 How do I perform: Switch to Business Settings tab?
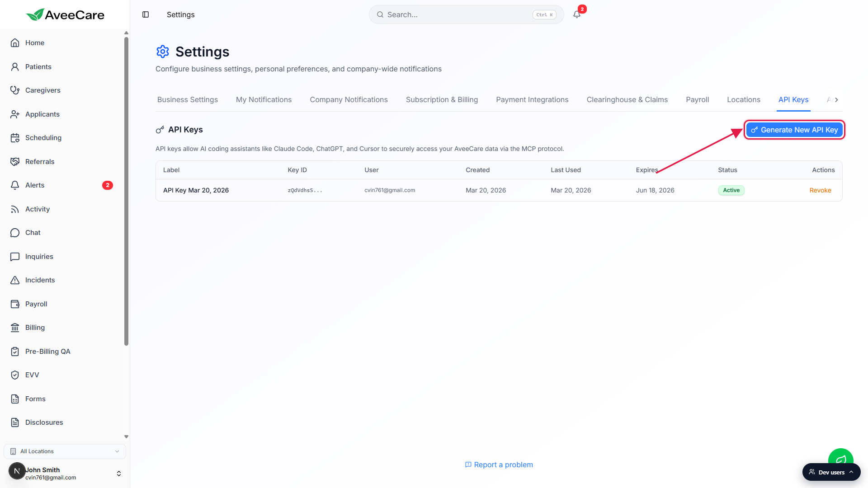[x=188, y=100]
